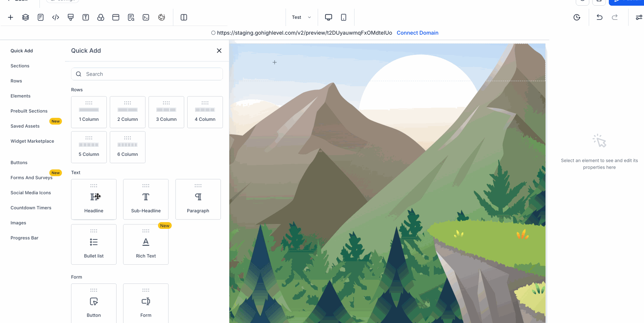Open the Layers icon in toolbar
The height and width of the screenshot is (323, 644).
26,17
